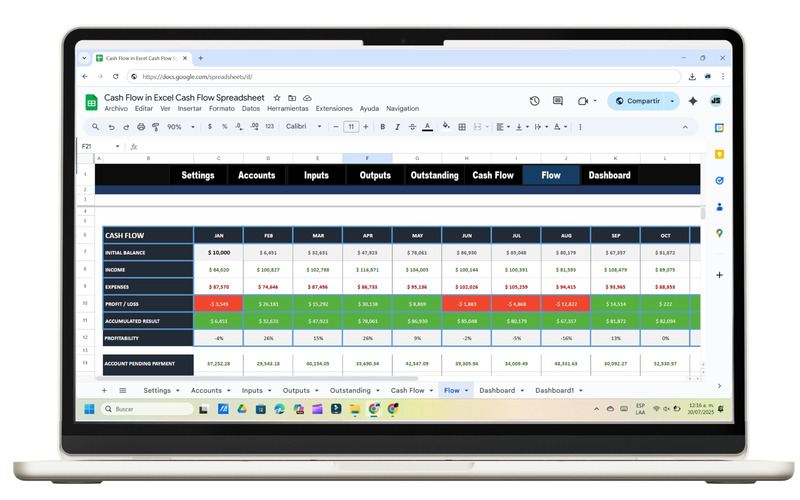Screen dimensions: 800x500
Task: Open Google Keep in side panel
Action: 719,154
